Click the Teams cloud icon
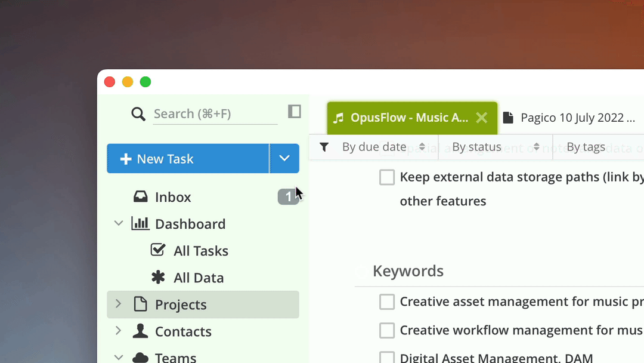644x363 pixels. pyautogui.click(x=140, y=357)
